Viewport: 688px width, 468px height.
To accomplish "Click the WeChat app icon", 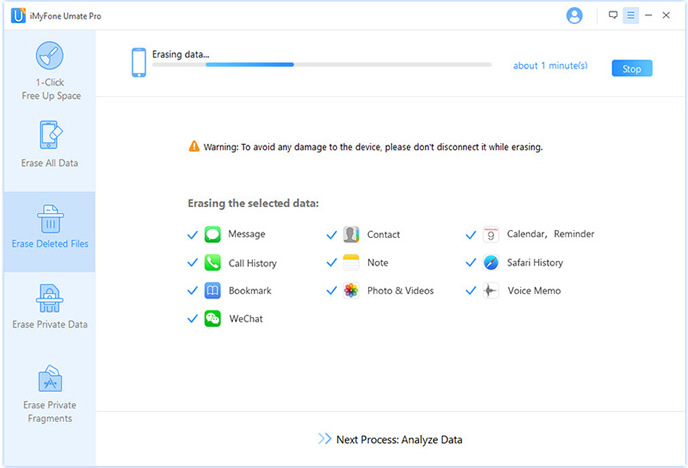I will coord(213,319).
